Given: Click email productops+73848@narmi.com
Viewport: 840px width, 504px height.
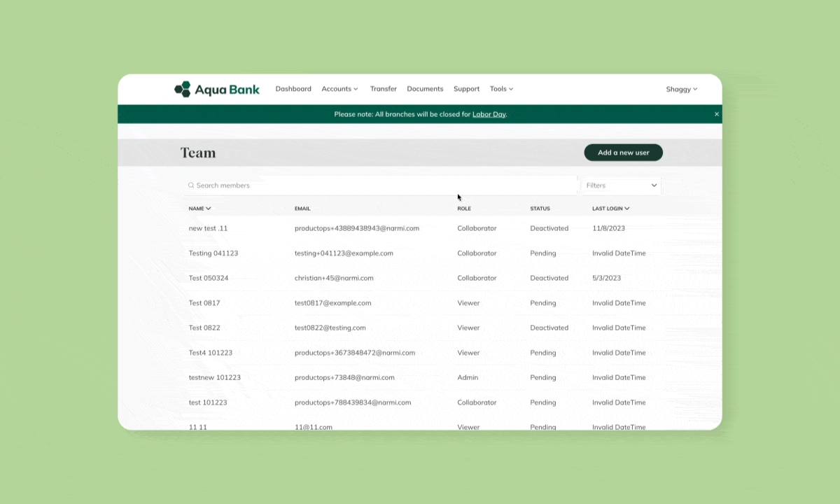Looking at the screenshot, I should [x=344, y=377].
